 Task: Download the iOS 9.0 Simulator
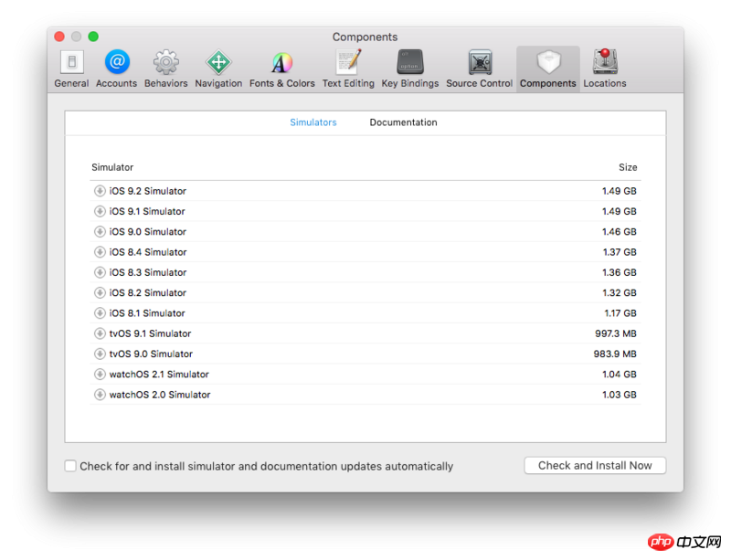100,232
